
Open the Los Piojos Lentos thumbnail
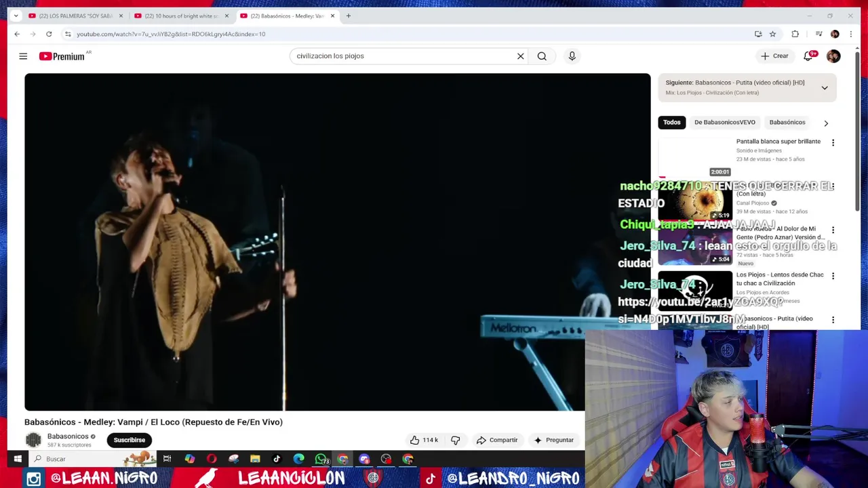coord(695,291)
